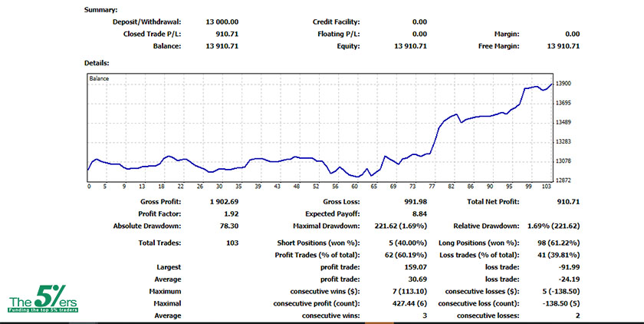Click the Total Trades value 103
This screenshot has height=324, width=644.
[x=232, y=243]
